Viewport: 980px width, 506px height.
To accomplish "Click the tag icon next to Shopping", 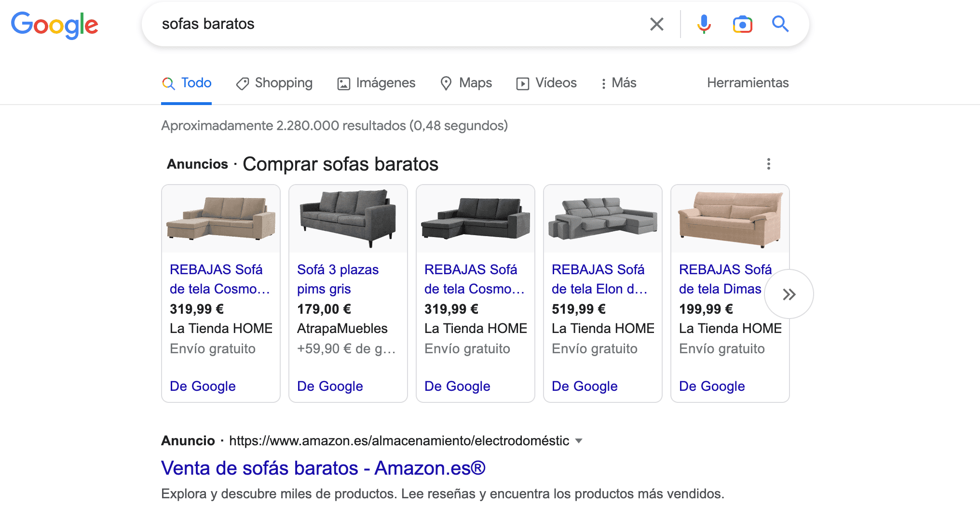I will pos(243,83).
